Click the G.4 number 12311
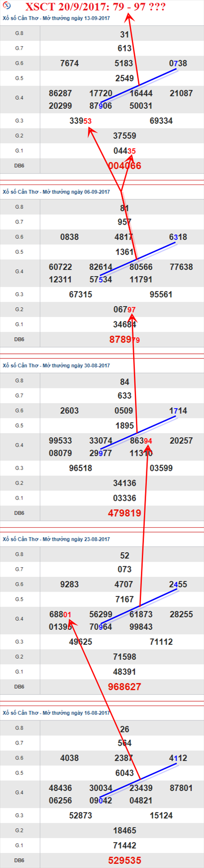204x868 pixels. click(x=60, y=280)
